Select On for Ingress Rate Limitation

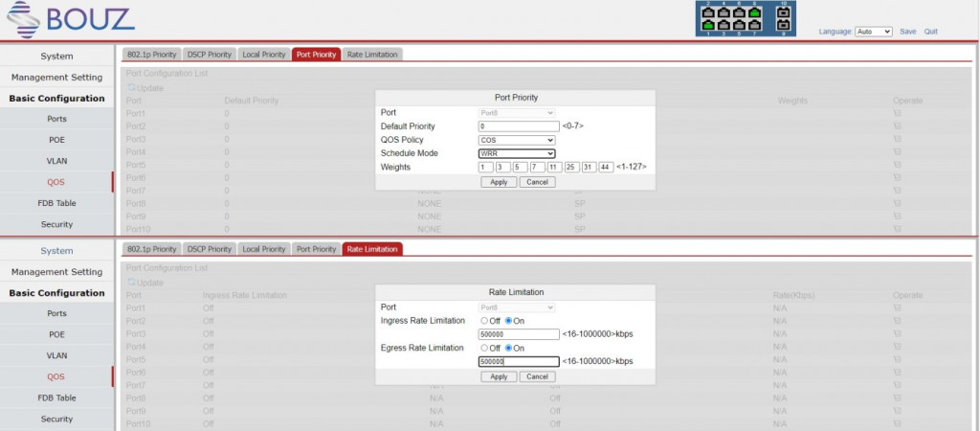coord(509,321)
